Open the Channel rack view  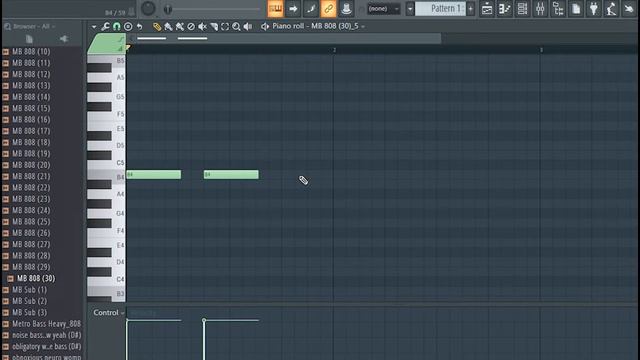(x=522, y=9)
